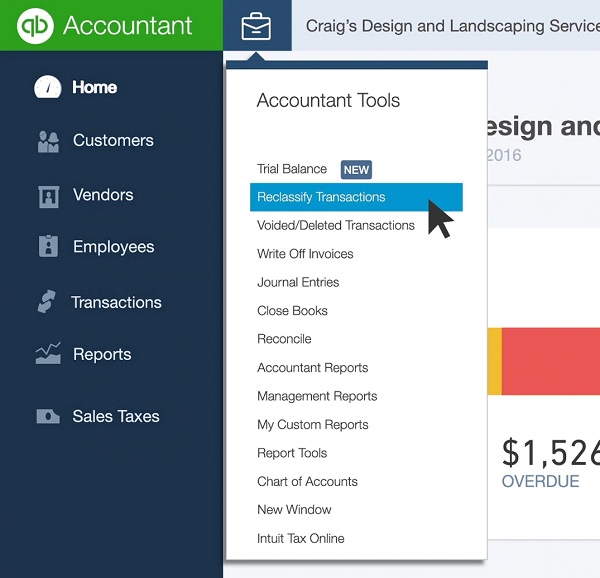Click the $1,526 overdue amount
Viewport: 600px width, 578px height.
(x=551, y=453)
